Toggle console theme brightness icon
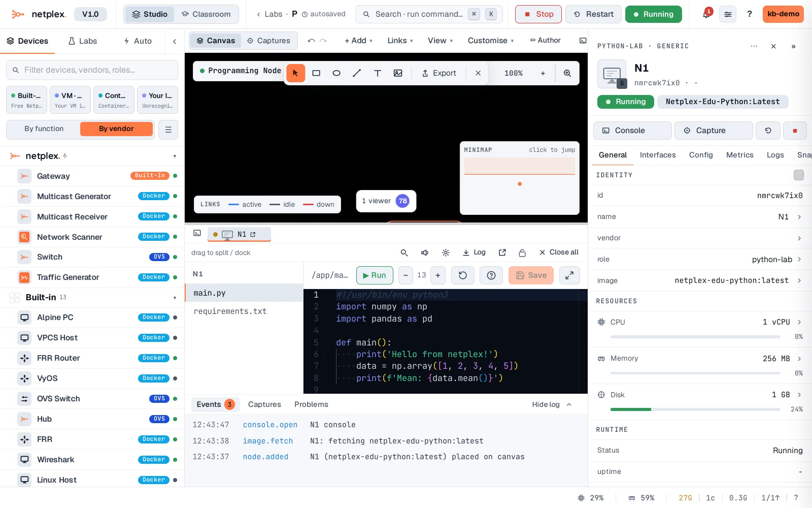 point(446,252)
